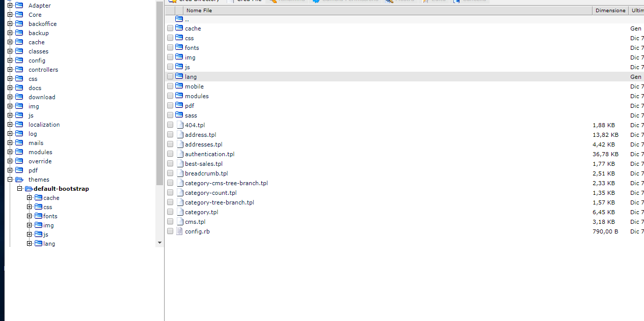The width and height of the screenshot is (644, 321).
Task: Open the sass folder name in file list
Action: 191,115
